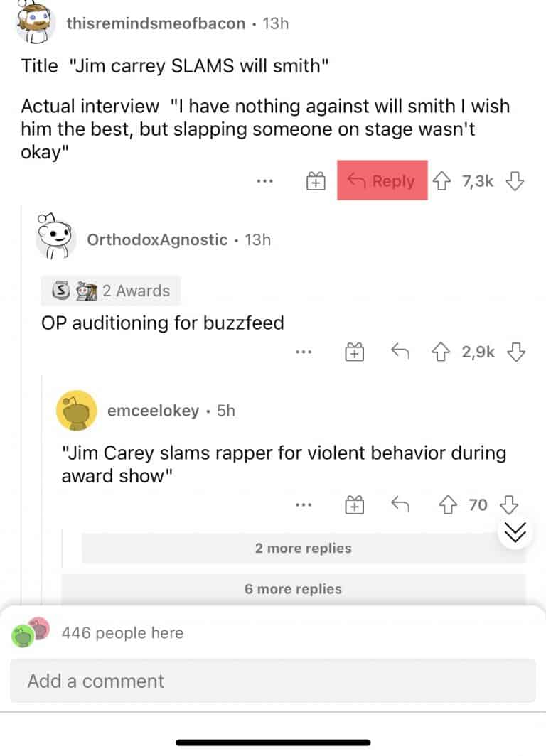Click the gift icon on emceelokey's comment
Screen dimensions: 546x756
coord(354,505)
